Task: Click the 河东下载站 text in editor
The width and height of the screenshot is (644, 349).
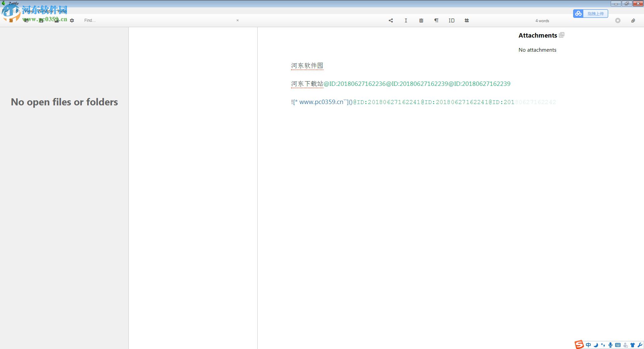Action: (307, 84)
